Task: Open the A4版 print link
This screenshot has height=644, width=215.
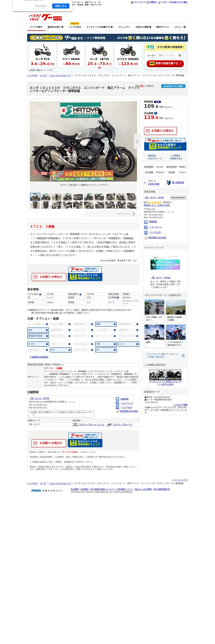Action: [x=150, y=184]
